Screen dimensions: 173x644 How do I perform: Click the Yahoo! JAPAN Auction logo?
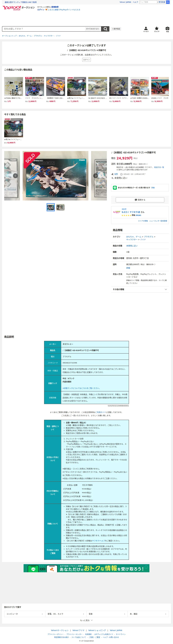[x=18, y=8]
